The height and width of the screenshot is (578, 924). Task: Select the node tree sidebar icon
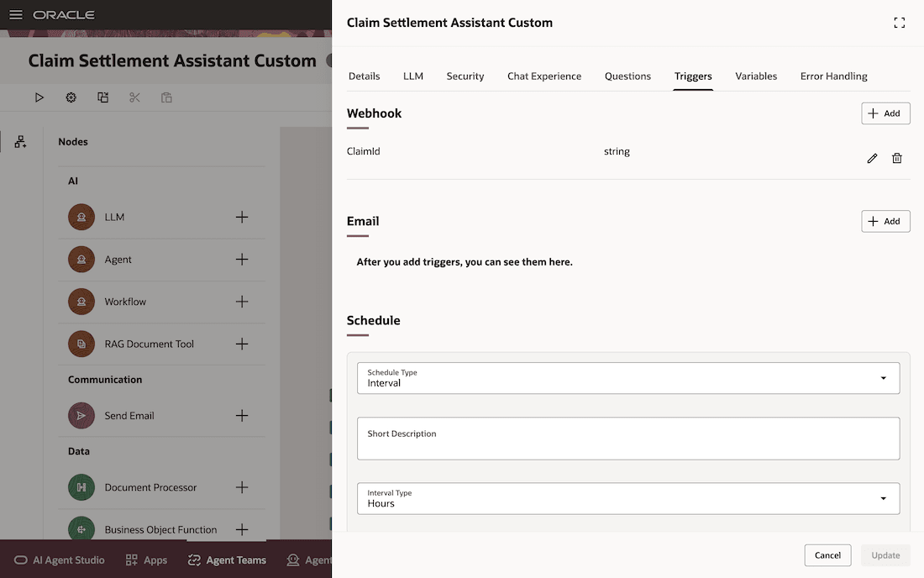21,141
